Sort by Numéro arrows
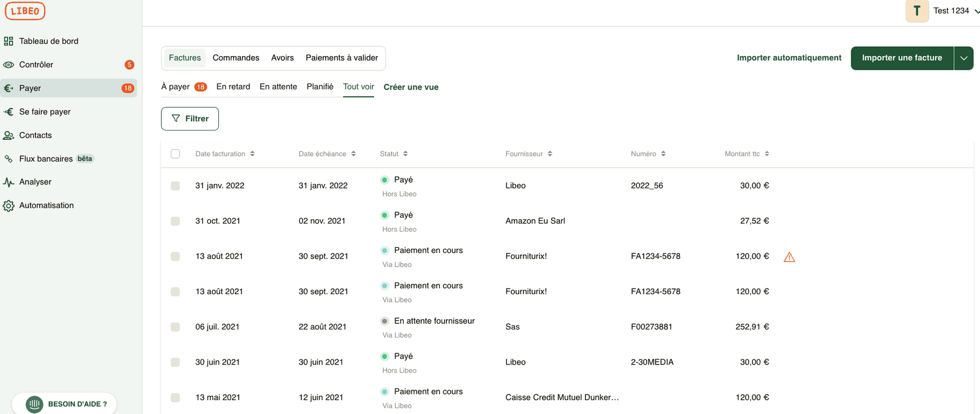The width and height of the screenshot is (980, 414). [x=663, y=153]
